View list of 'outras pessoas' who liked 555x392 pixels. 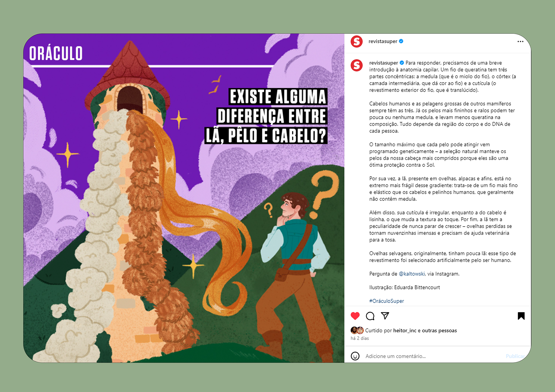(x=439, y=330)
